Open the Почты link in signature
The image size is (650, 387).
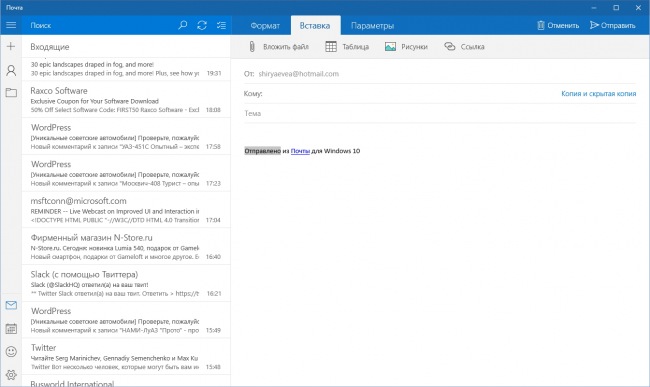pos(300,151)
